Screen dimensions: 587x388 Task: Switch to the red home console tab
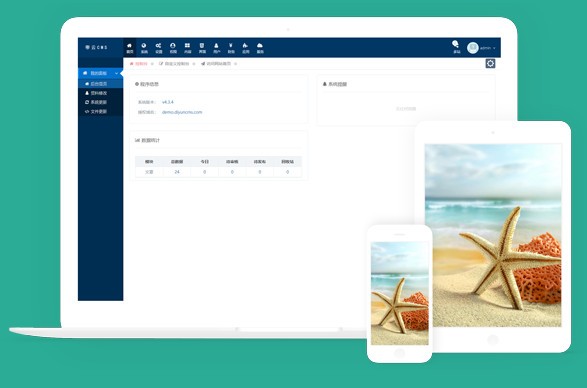click(139, 64)
